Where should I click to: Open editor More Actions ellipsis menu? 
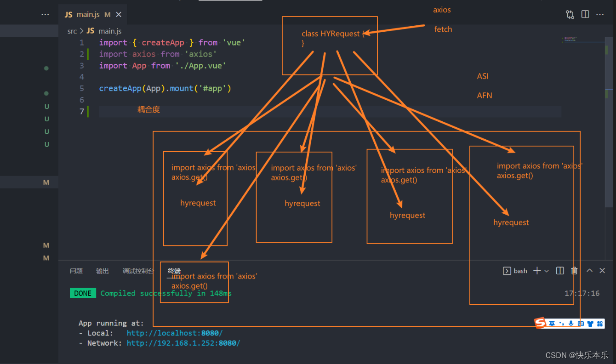coord(600,14)
